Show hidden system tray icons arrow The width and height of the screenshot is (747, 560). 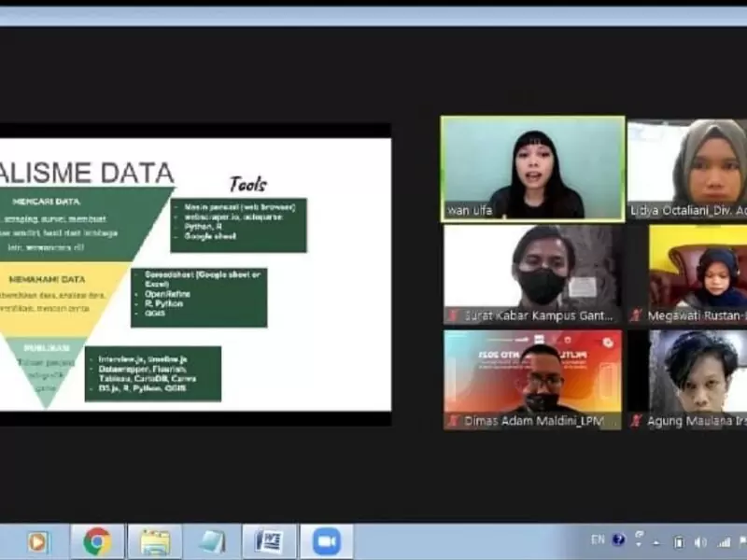point(656,543)
